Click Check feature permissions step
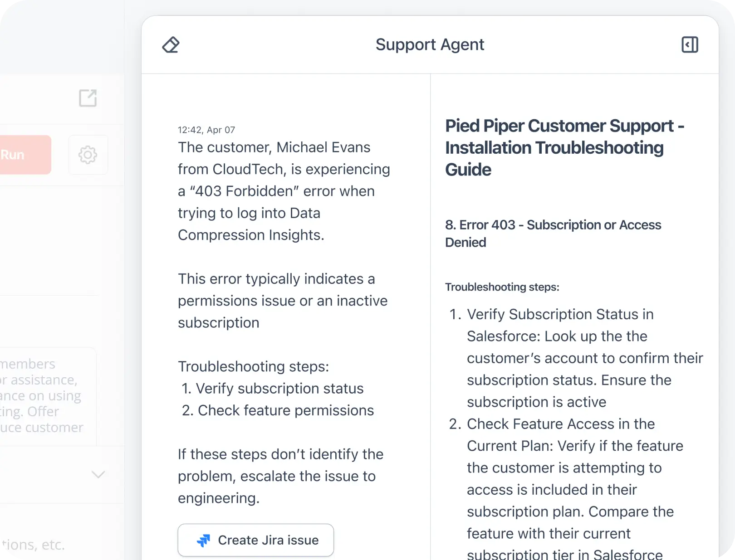The image size is (735, 560). tap(278, 410)
